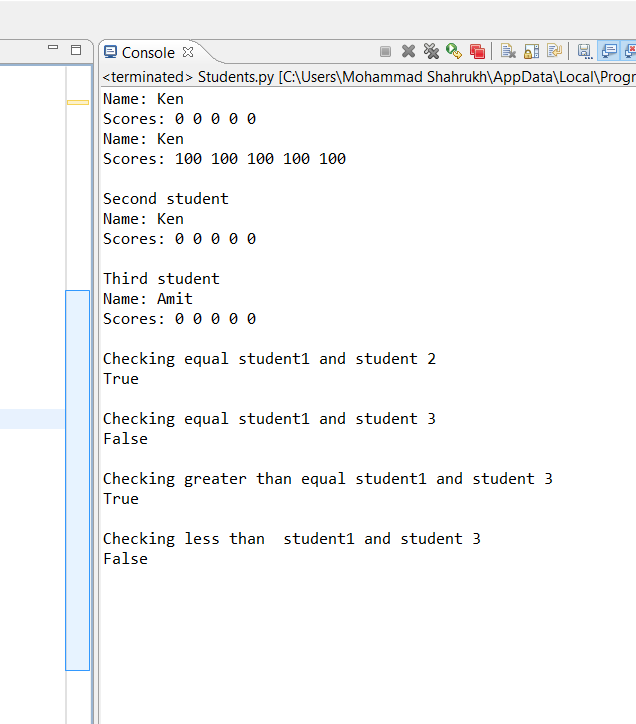The height and width of the screenshot is (724, 636).
Task: Click the terminated Students.py launch description
Action: [x=369, y=77]
